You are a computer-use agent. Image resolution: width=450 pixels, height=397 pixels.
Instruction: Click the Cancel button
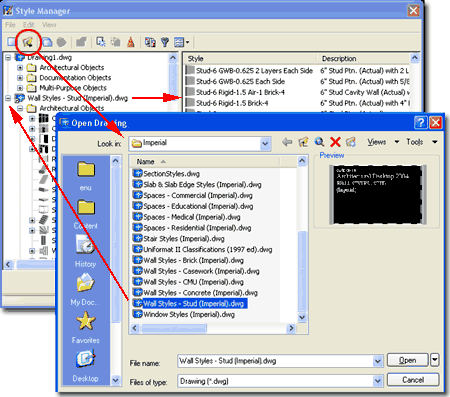click(x=413, y=380)
